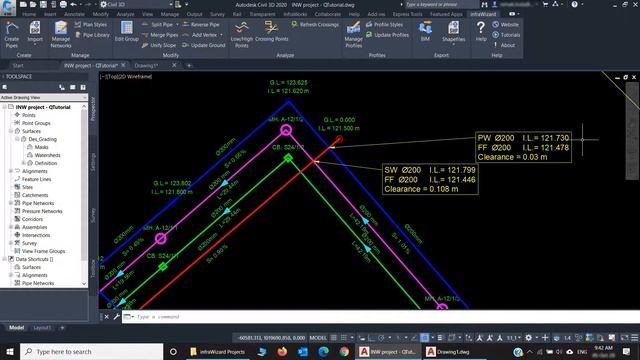Expand the Survey tree node
The height and width of the screenshot is (360, 640).
pos(11,243)
